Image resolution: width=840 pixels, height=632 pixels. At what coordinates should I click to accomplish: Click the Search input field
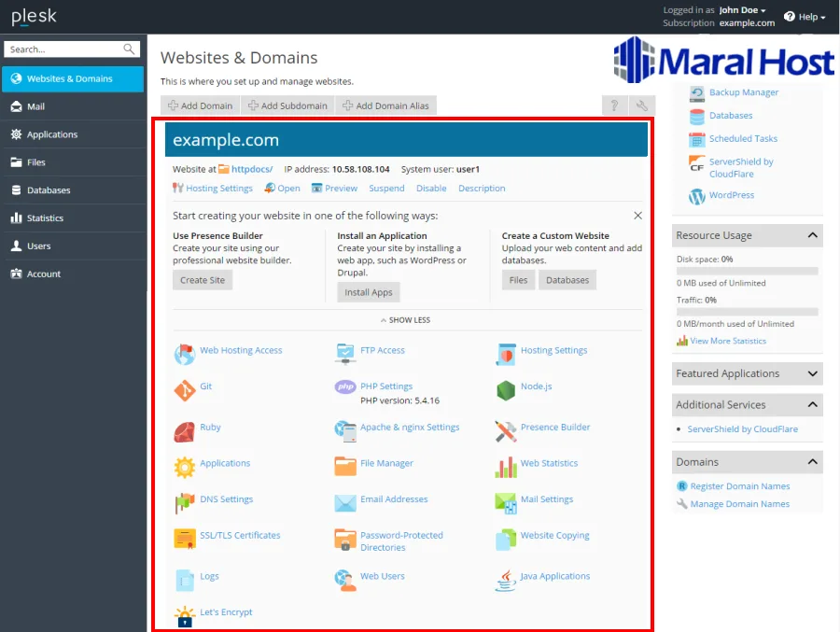63,49
